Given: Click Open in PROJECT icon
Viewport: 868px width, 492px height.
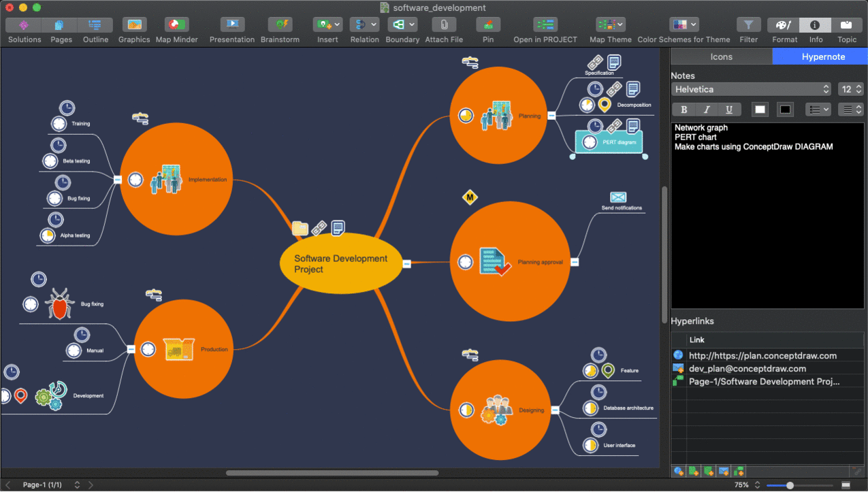Looking at the screenshot, I should (545, 25).
